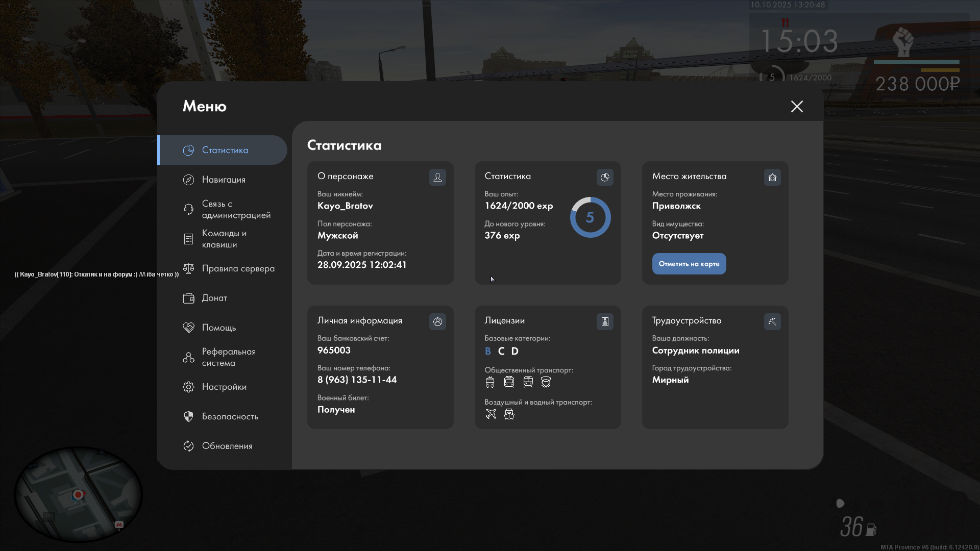Select license category B

click(x=487, y=351)
